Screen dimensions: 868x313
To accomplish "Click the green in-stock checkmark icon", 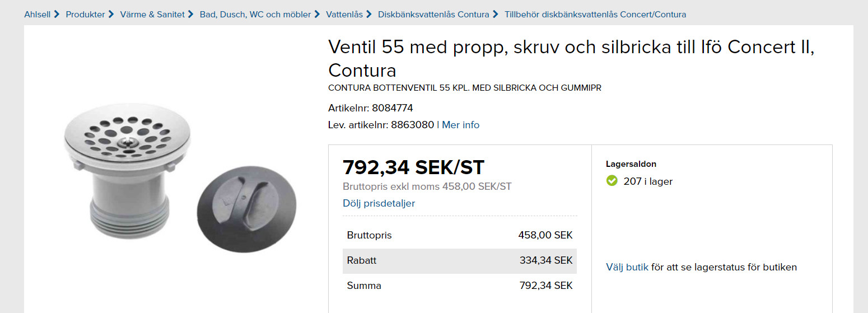I will 612,181.
